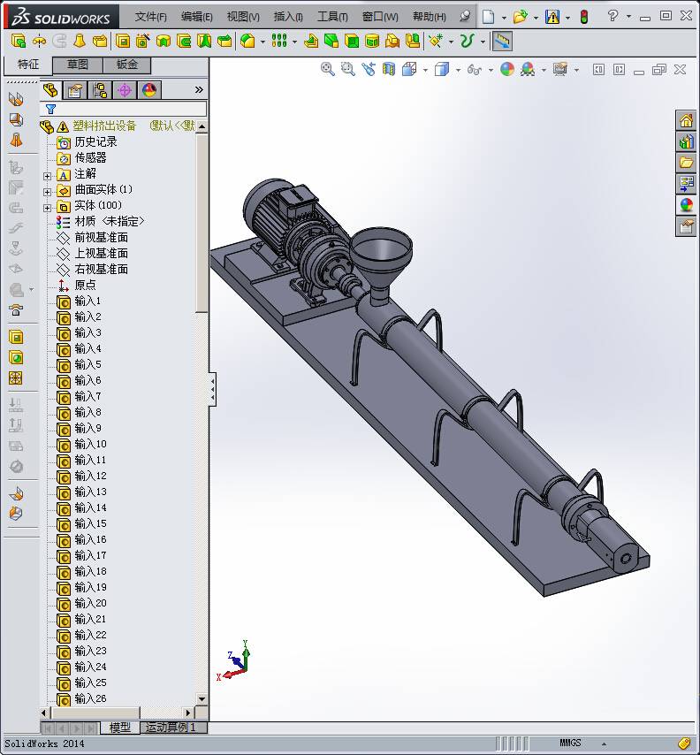This screenshot has height=755, width=700.
Task: Open the View Palette task pane icon
Action: click(686, 184)
